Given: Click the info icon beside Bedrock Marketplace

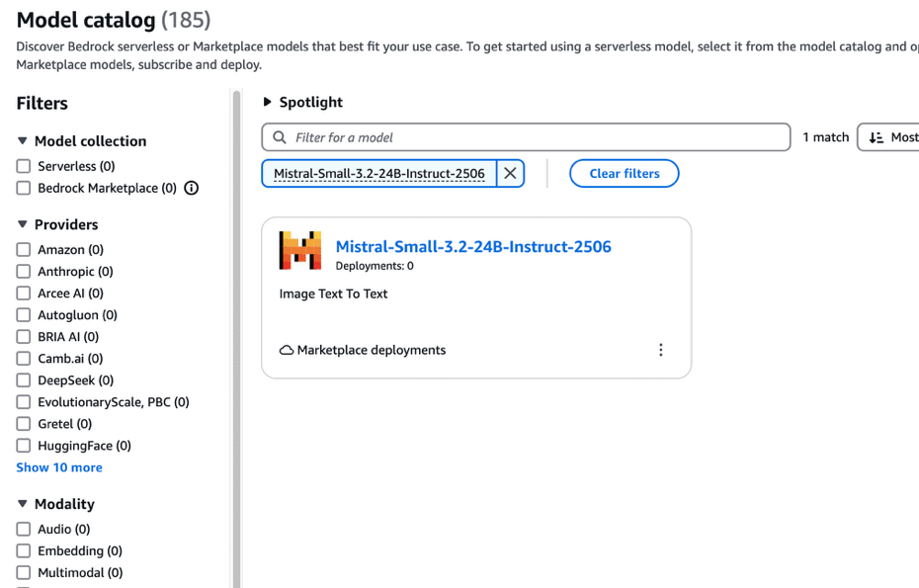Looking at the screenshot, I should [191, 188].
